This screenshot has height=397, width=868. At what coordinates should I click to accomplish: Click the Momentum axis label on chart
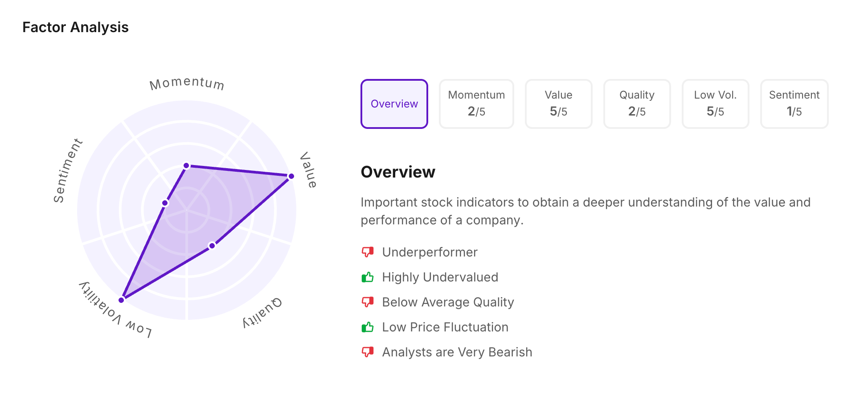[x=187, y=83]
